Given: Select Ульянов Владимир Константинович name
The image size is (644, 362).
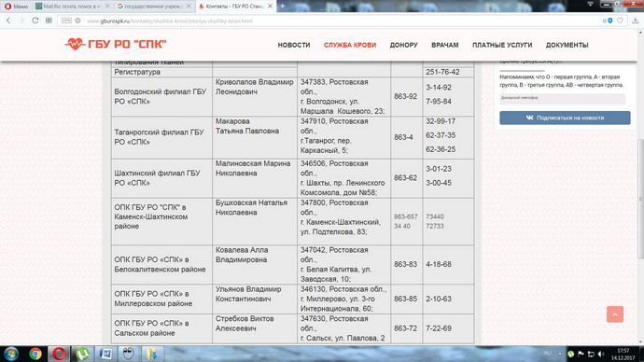Looking at the screenshot, I should click(248, 294).
